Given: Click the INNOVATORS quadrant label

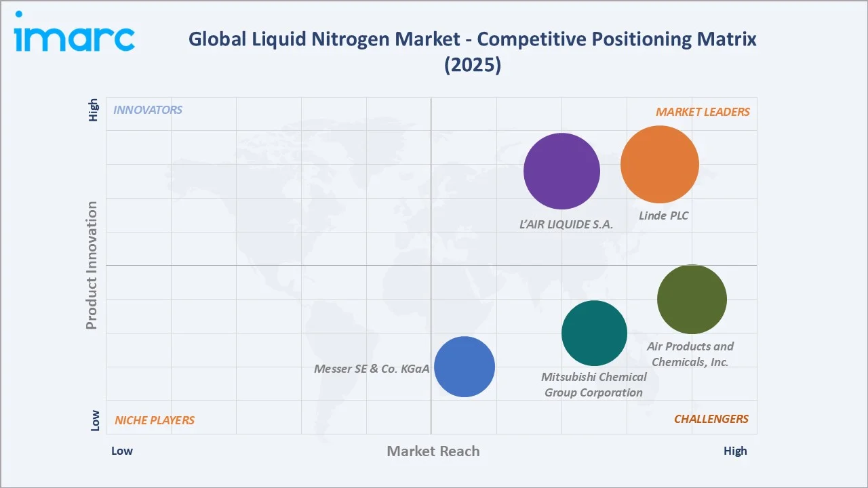Looking at the screenshot, I should tap(148, 110).
